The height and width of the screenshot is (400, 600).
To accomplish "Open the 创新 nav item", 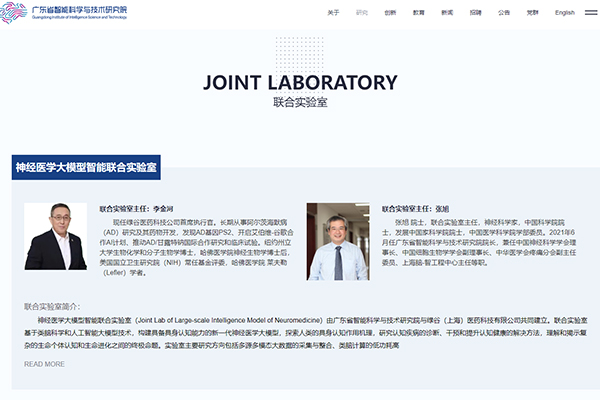I will [390, 13].
